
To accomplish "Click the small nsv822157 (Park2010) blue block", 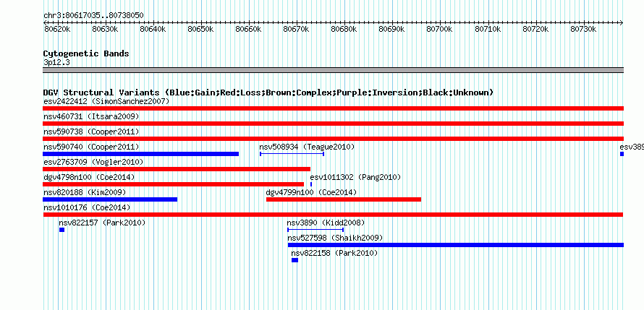I will [x=62, y=230].
